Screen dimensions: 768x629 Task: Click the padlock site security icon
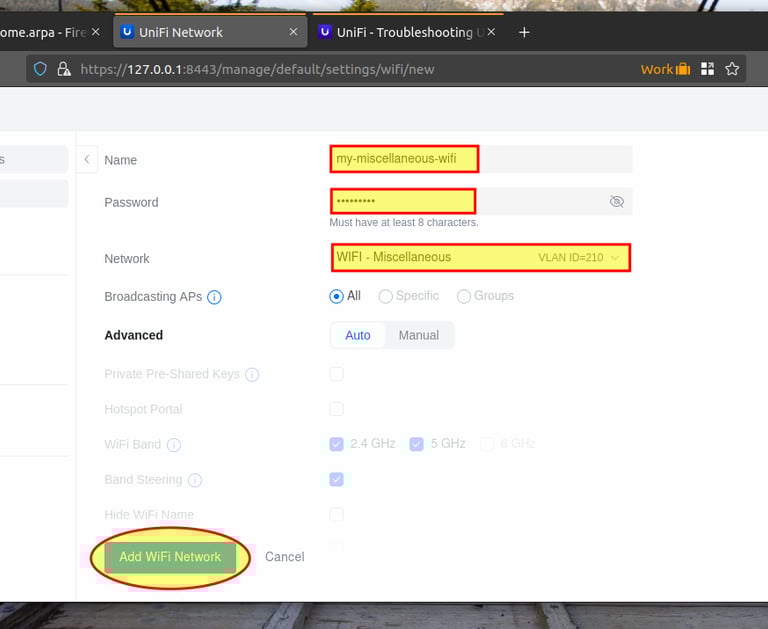pos(64,69)
